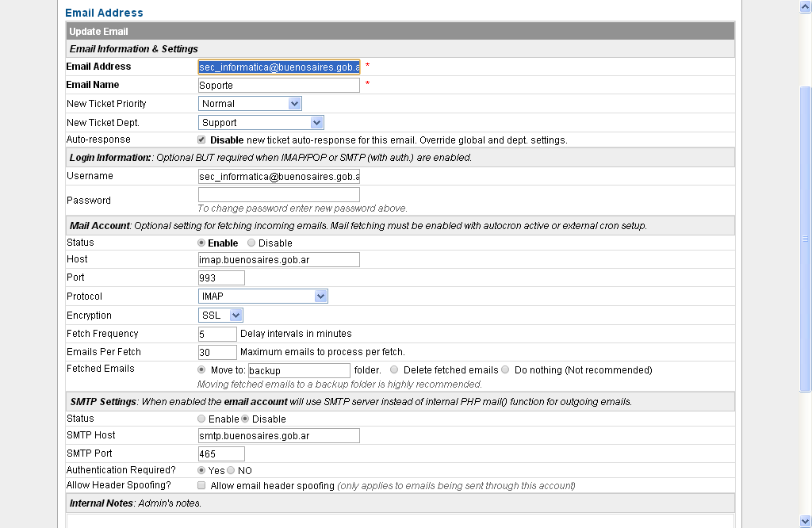Select Mail Account Status Disable radio

(251, 243)
